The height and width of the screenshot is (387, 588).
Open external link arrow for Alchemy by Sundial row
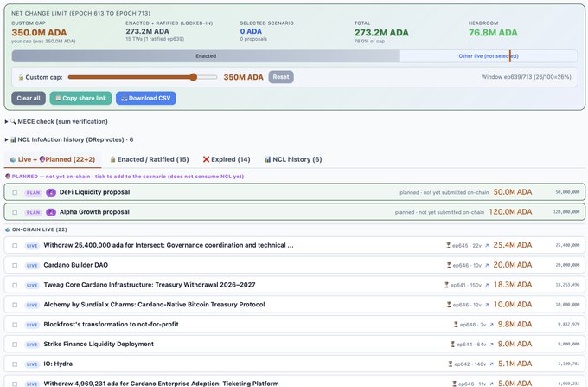click(487, 305)
